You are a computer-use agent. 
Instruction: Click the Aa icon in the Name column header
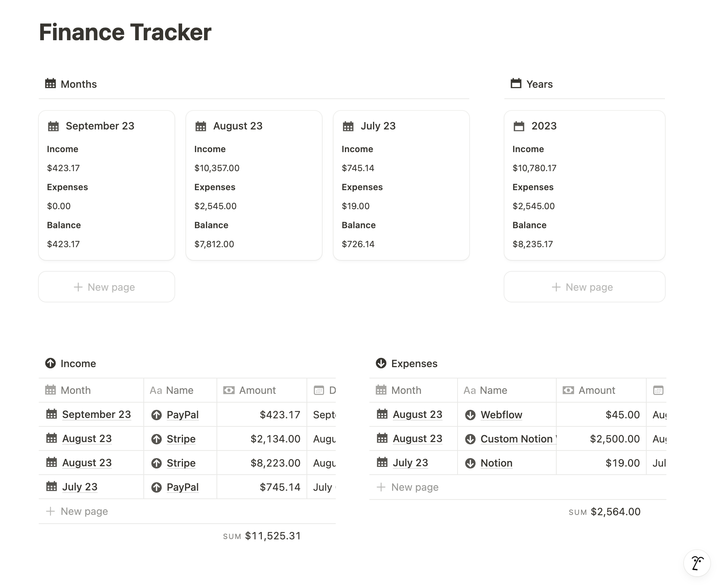[x=156, y=391]
